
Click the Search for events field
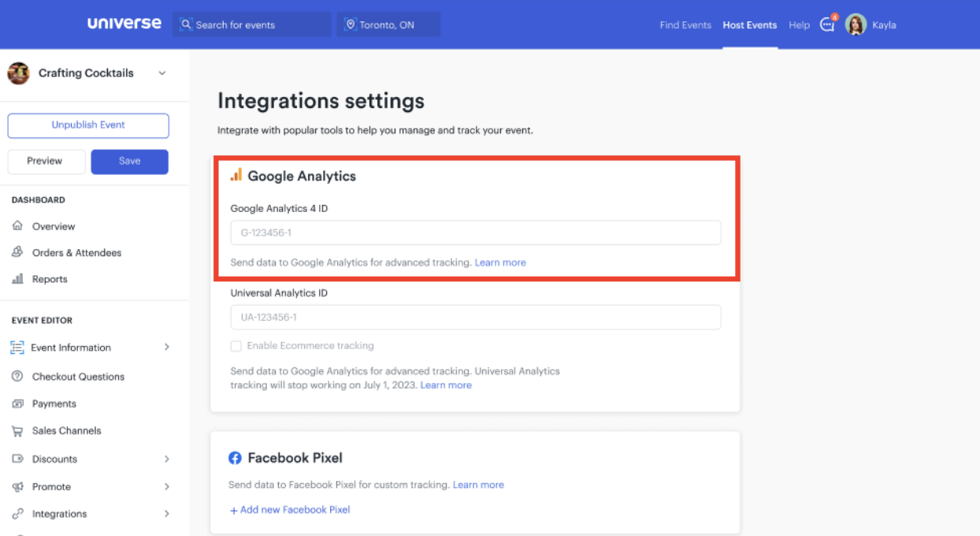pos(252,24)
